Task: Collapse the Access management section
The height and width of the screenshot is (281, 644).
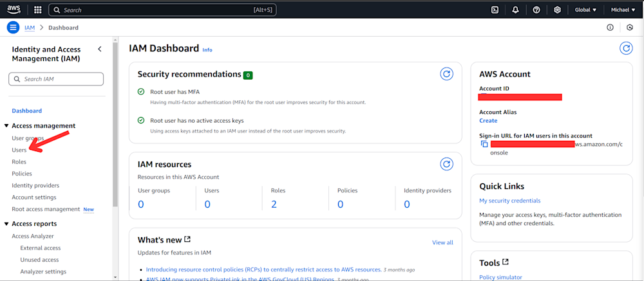Action: click(6, 125)
